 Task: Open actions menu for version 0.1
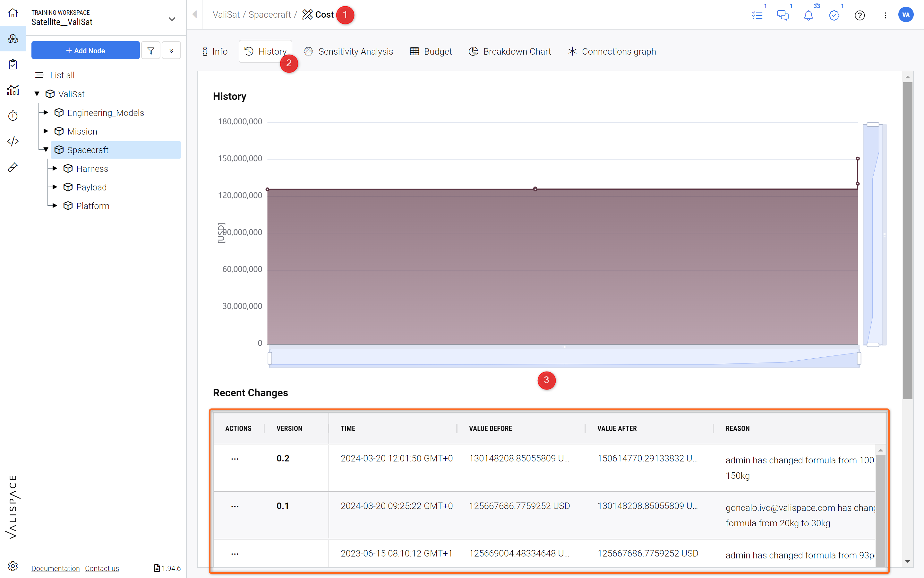coord(235,506)
